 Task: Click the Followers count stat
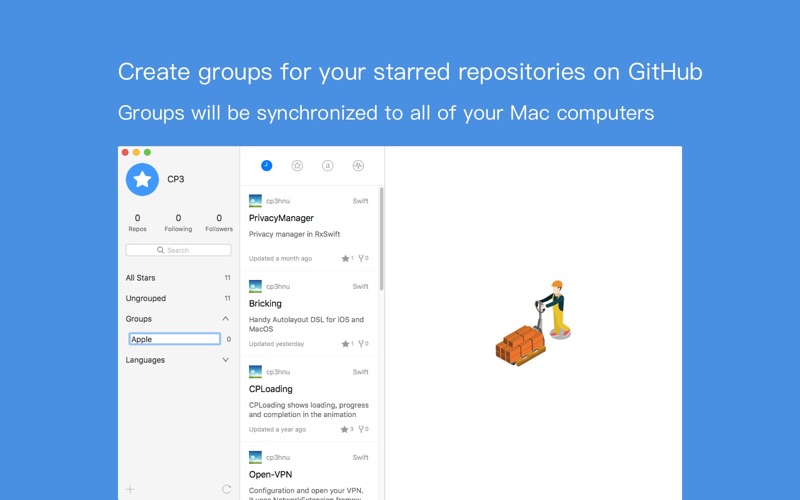click(x=219, y=222)
